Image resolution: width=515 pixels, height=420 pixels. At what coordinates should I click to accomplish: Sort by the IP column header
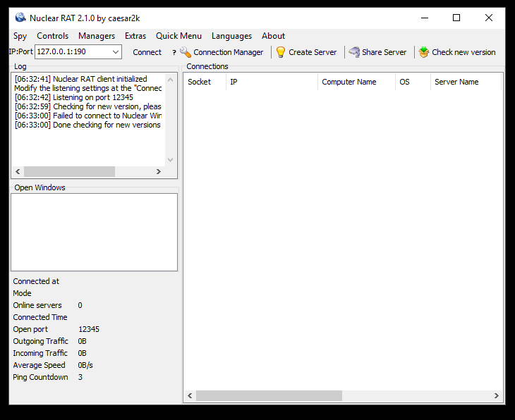(272, 82)
